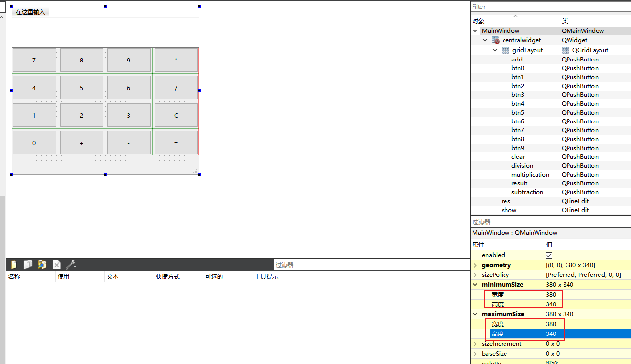Select the btn5 object row
The image size is (631, 364).
click(x=550, y=113)
